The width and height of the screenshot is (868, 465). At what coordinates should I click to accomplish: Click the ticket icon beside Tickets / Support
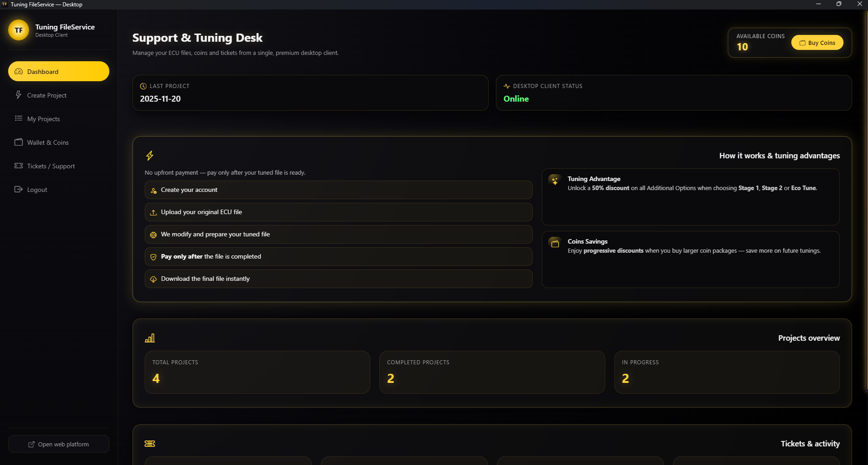(19, 166)
